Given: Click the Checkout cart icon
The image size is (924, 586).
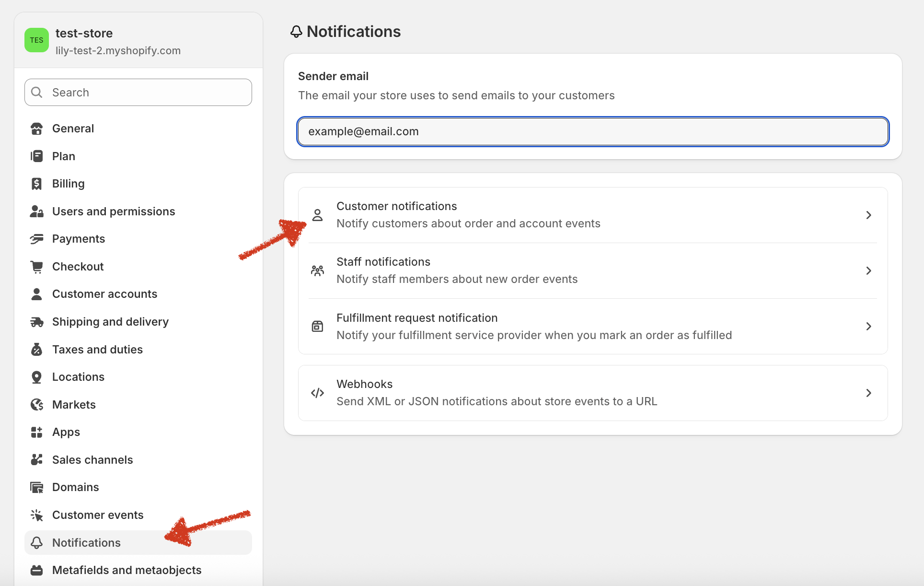Looking at the screenshot, I should [37, 267].
